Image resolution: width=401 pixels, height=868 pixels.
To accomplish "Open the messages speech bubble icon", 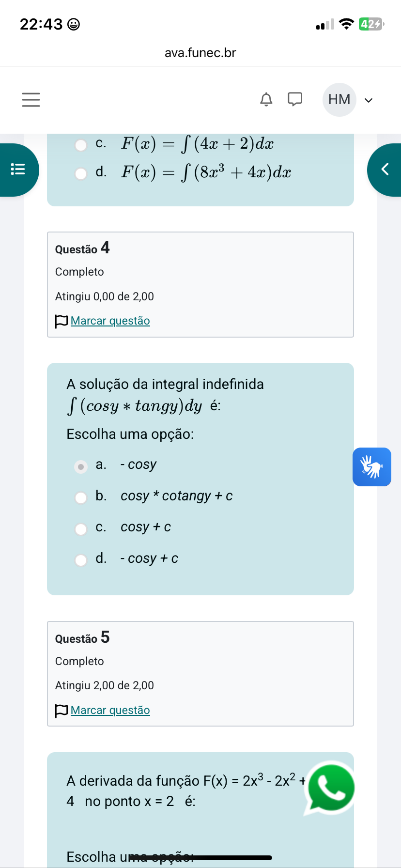I will [x=295, y=99].
